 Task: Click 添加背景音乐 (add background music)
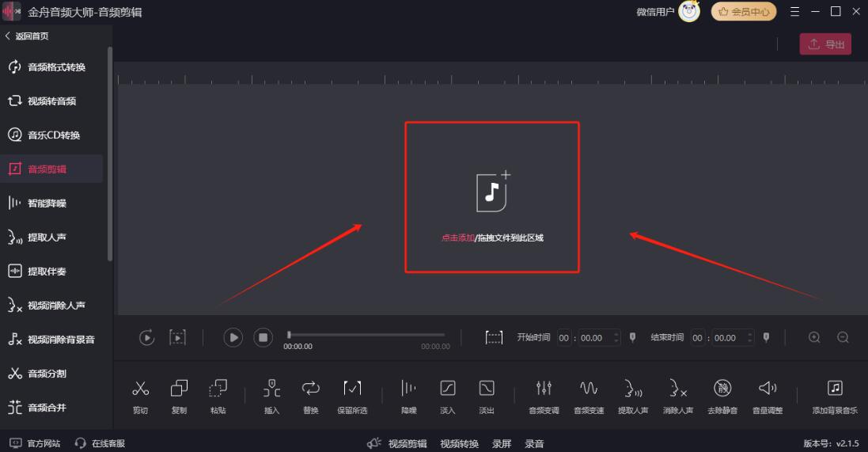[x=835, y=396]
